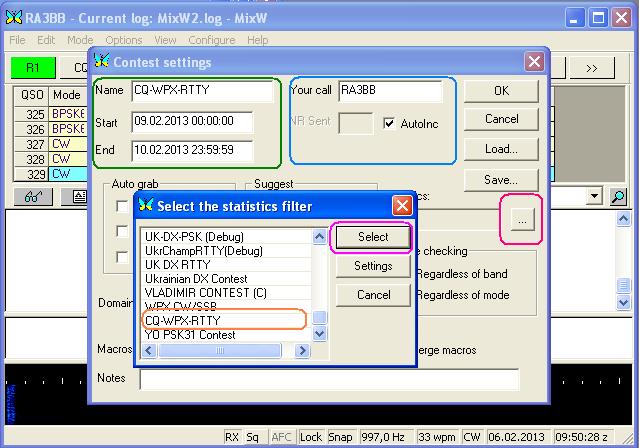The width and height of the screenshot is (639, 448).
Task: Close the Select the statistics filter dialog
Action: (402, 206)
